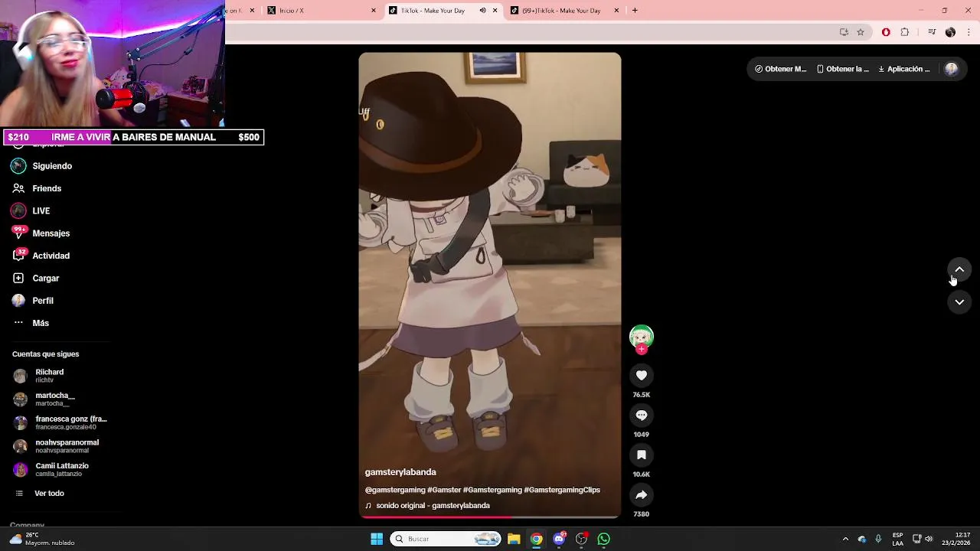Open the media control toolbar icon
The image size is (980, 551).
pyautogui.click(x=932, y=32)
